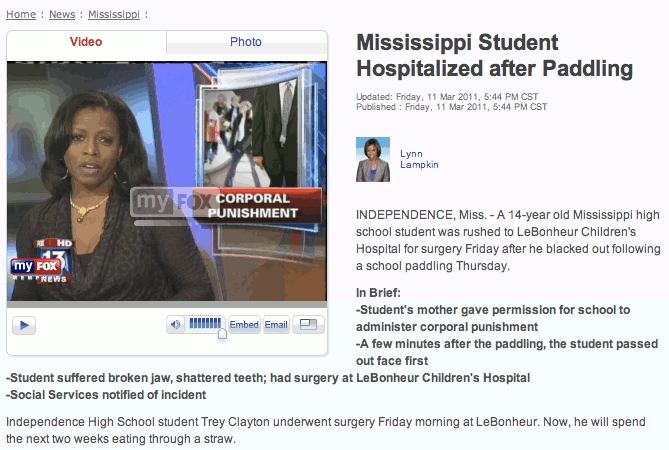
Task: Play the video with the play button
Action: (24, 325)
